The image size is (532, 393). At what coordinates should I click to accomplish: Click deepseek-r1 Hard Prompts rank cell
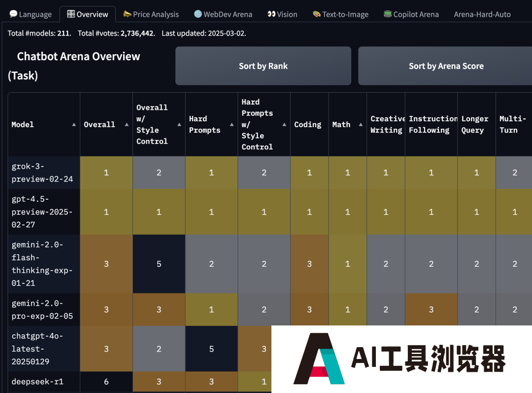click(x=211, y=382)
